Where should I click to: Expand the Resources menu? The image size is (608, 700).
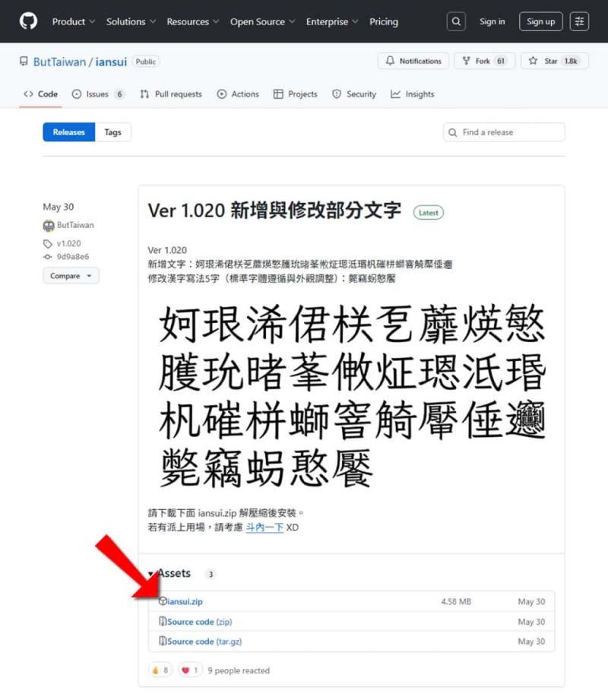click(193, 21)
